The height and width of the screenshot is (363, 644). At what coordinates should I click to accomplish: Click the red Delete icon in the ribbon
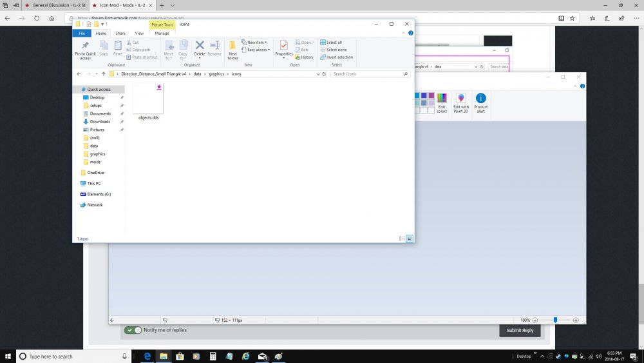[x=200, y=46]
